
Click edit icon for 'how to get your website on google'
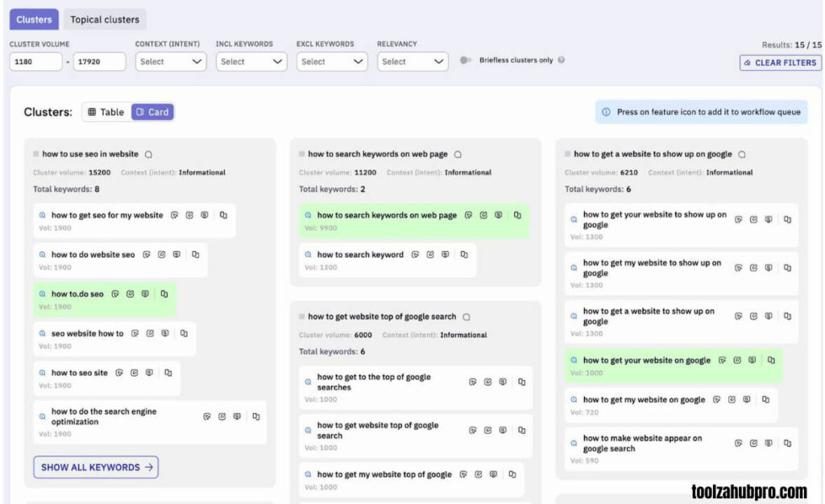(x=737, y=360)
